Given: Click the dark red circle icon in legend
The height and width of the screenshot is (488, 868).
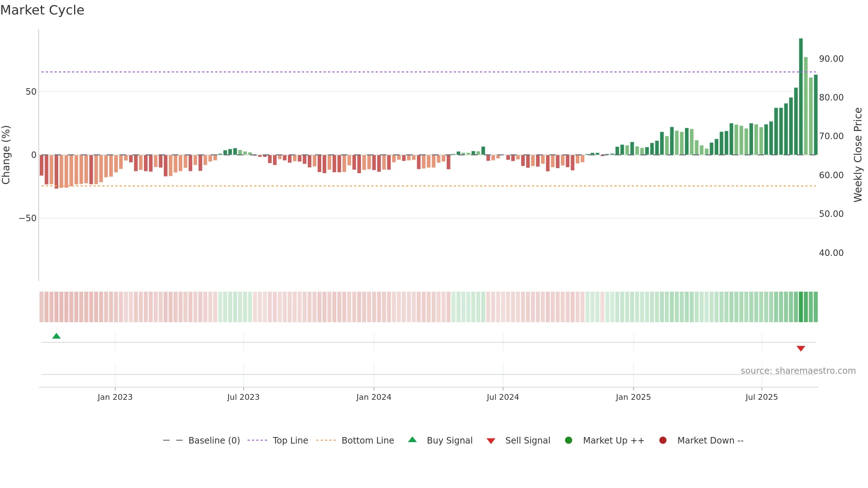Looking at the screenshot, I should point(663,440).
